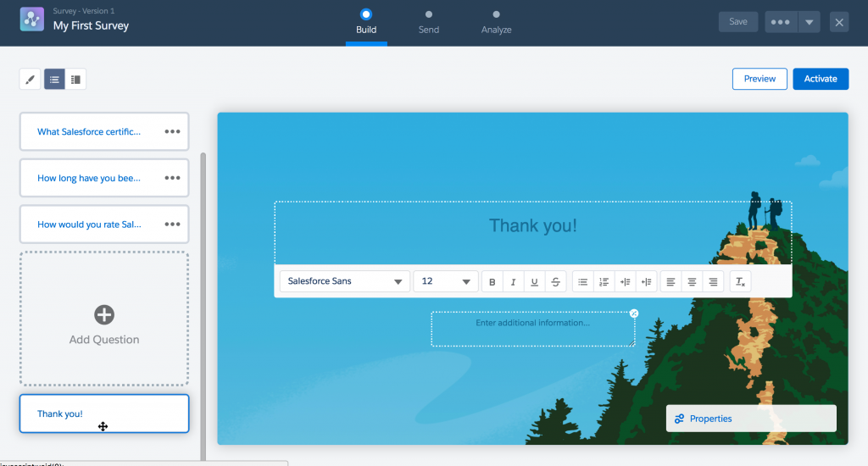The image size is (868, 466).
Task: Activate the survey
Action: [821, 79]
